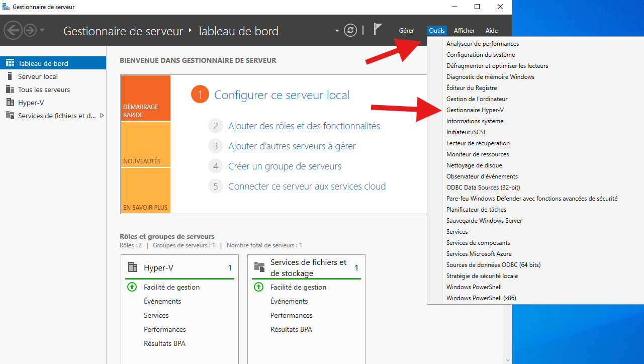Click the forward navigation arrow icon

click(x=30, y=31)
